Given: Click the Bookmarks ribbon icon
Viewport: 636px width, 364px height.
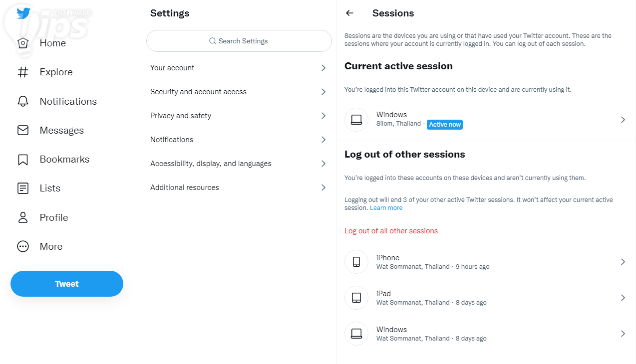Looking at the screenshot, I should (23, 160).
